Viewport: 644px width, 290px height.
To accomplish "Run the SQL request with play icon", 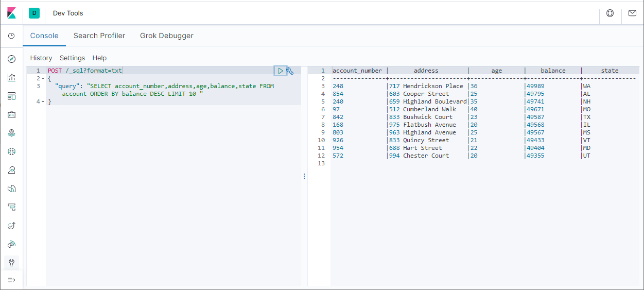I will coord(280,71).
